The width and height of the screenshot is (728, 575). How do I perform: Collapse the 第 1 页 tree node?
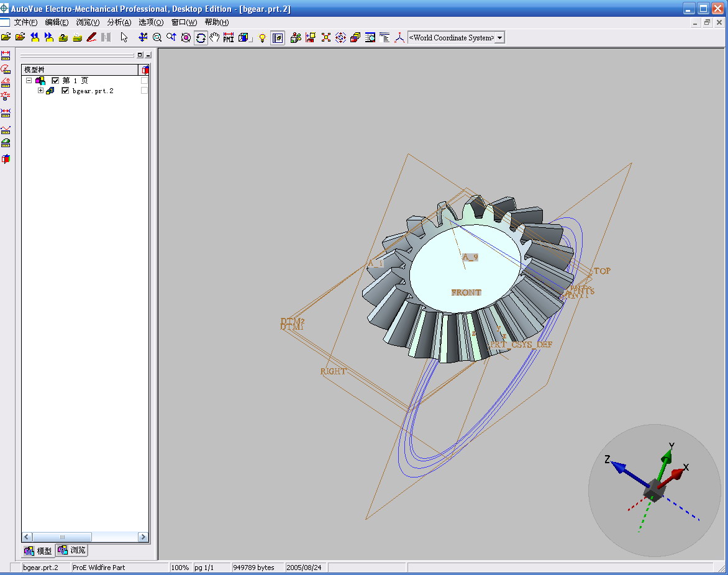(x=29, y=80)
